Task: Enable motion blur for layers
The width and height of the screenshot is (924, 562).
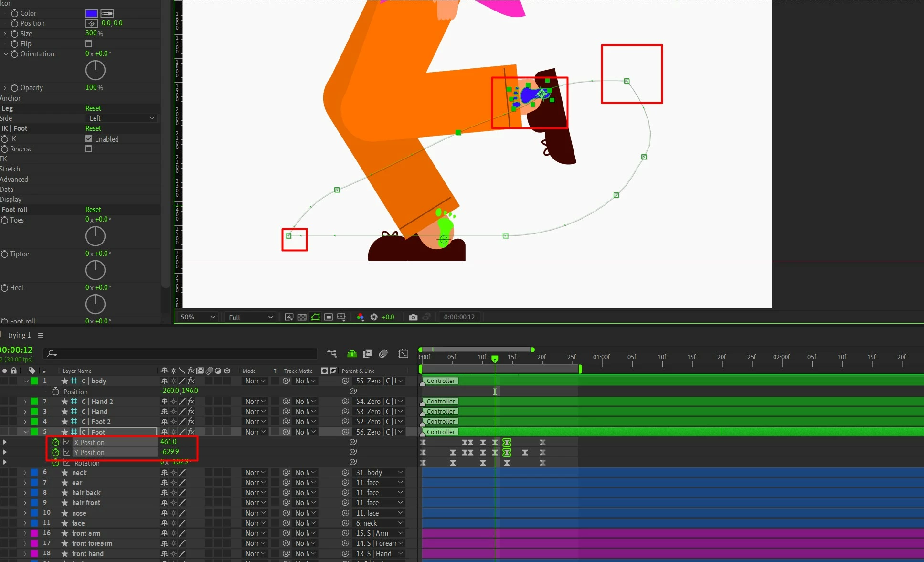Action: click(383, 354)
